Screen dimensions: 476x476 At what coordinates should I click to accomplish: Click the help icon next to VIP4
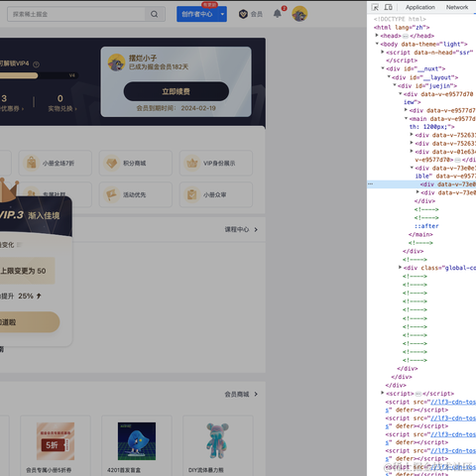pos(37,64)
